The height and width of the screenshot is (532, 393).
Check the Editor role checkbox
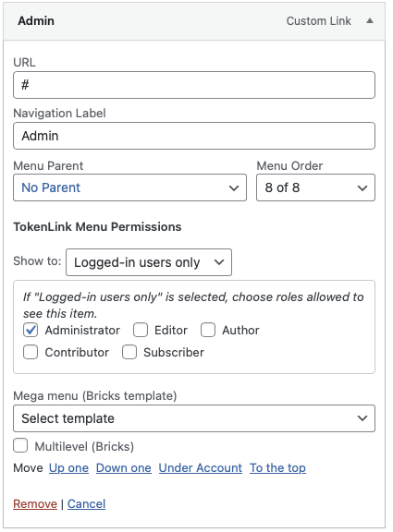(x=141, y=330)
